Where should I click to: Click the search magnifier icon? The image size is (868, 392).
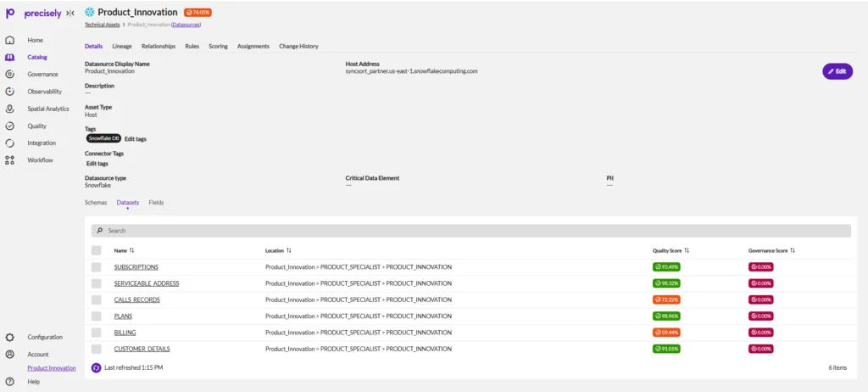(x=100, y=231)
